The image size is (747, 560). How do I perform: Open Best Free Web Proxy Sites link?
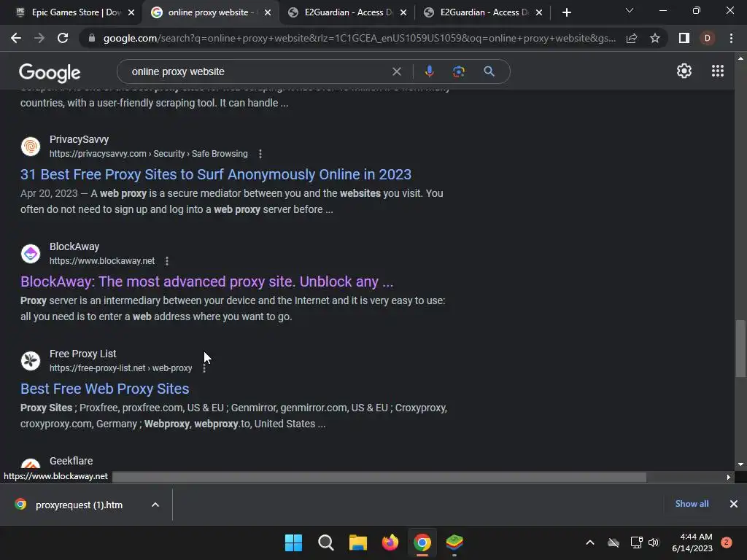pyautogui.click(x=105, y=389)
